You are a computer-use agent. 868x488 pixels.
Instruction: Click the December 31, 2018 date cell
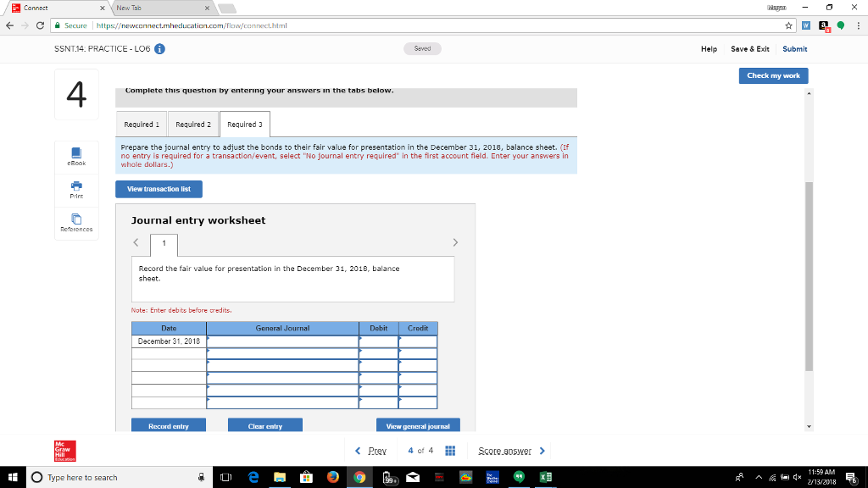click(169, 341)
